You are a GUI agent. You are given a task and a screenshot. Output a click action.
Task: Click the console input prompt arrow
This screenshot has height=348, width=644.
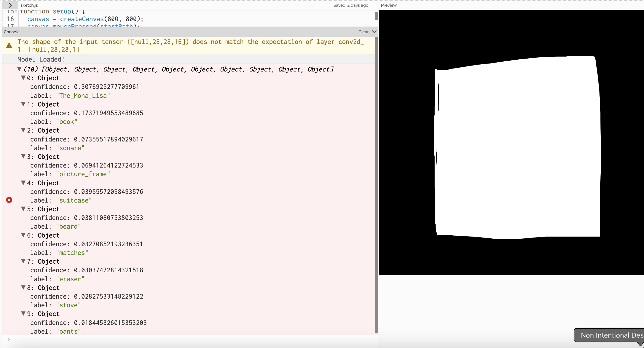pyautogui.click(x=9, y=340)
